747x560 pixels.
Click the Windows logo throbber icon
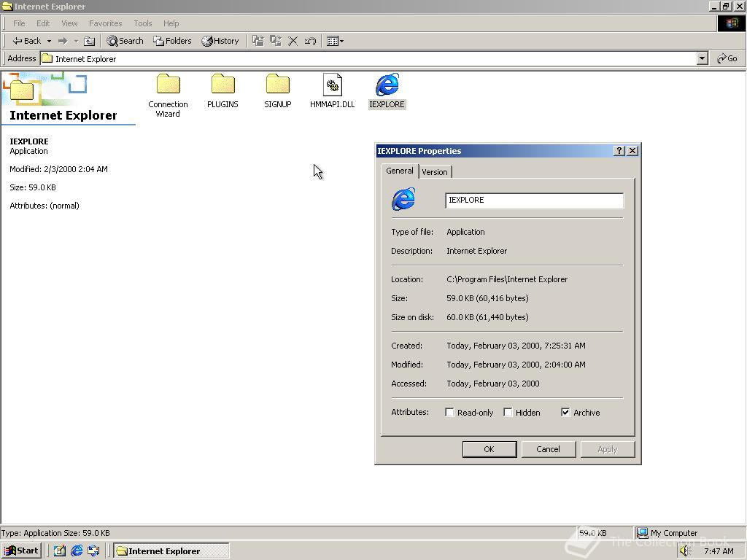(x=731, y=23)
